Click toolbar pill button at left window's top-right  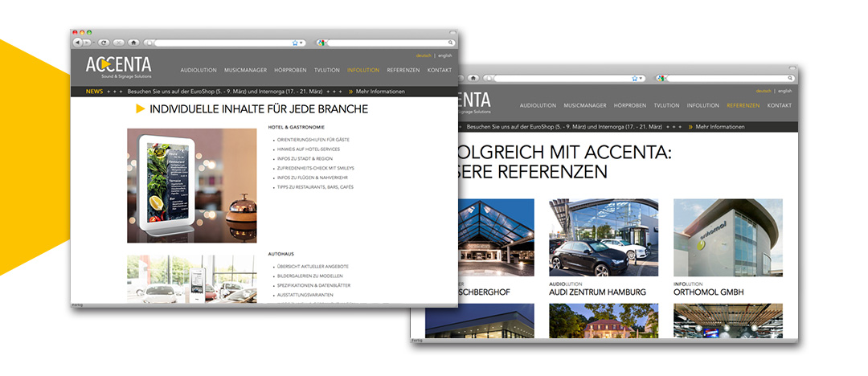452,32
